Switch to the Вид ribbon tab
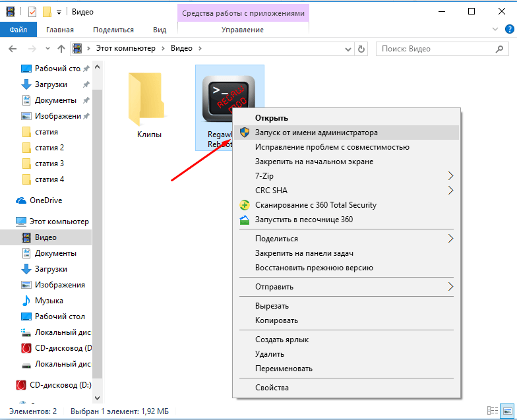 (160, 30)
